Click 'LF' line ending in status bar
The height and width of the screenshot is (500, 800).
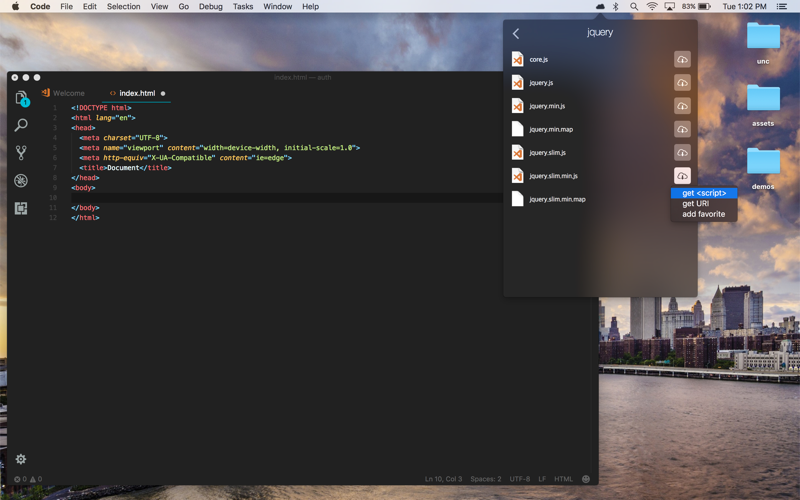tap(542, 479)
